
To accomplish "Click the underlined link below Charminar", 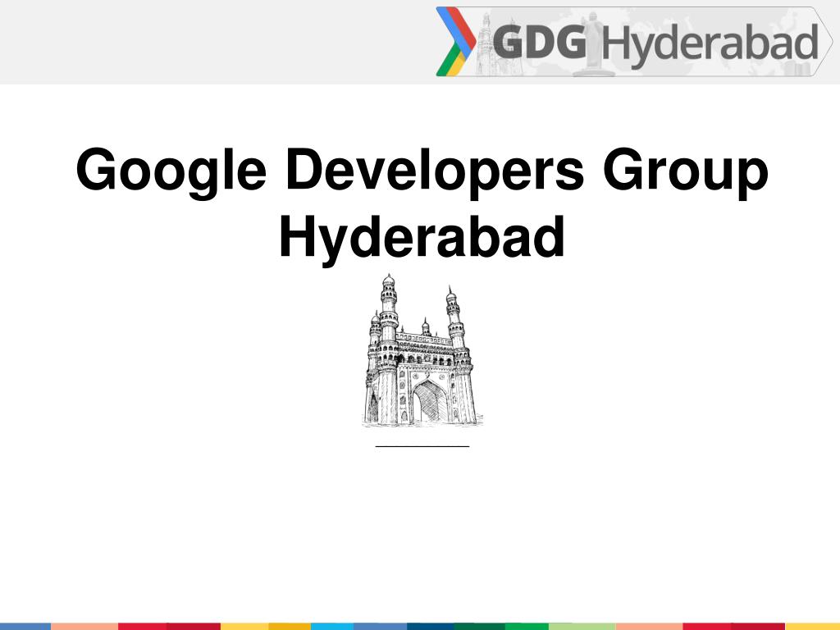I will [x=422, y=445].
